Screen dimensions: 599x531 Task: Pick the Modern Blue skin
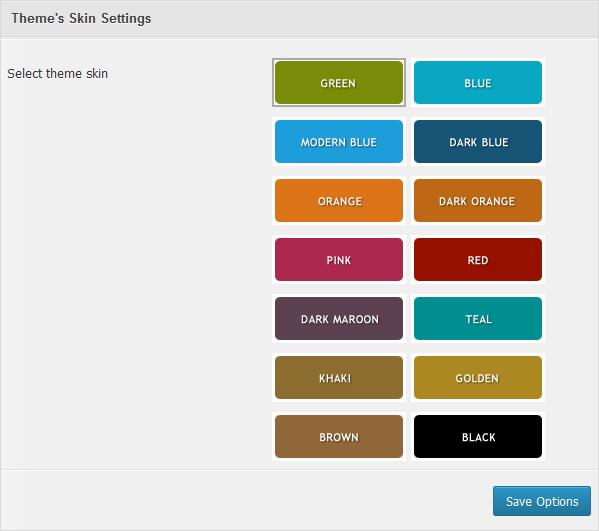(x=339, y=141)
